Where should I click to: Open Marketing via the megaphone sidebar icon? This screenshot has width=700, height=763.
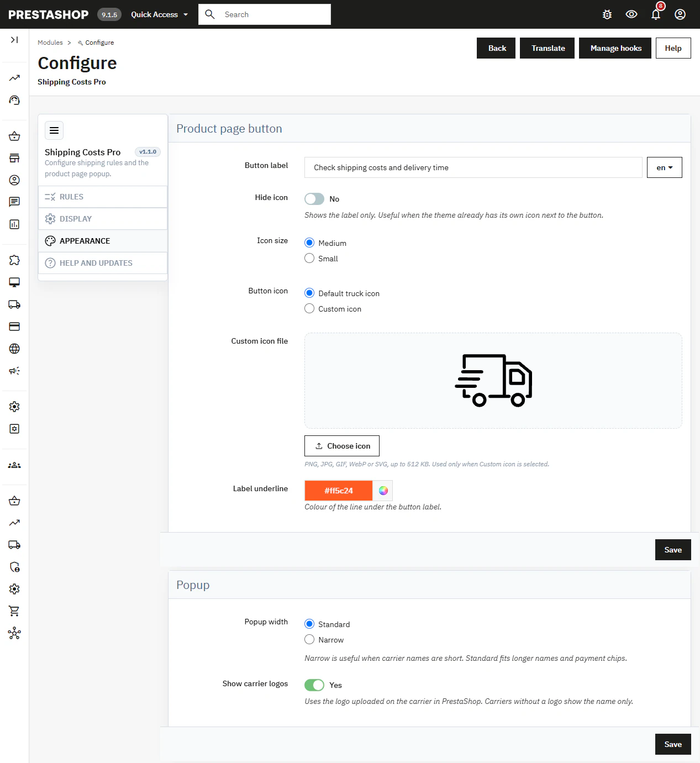[x=14, y=371]
